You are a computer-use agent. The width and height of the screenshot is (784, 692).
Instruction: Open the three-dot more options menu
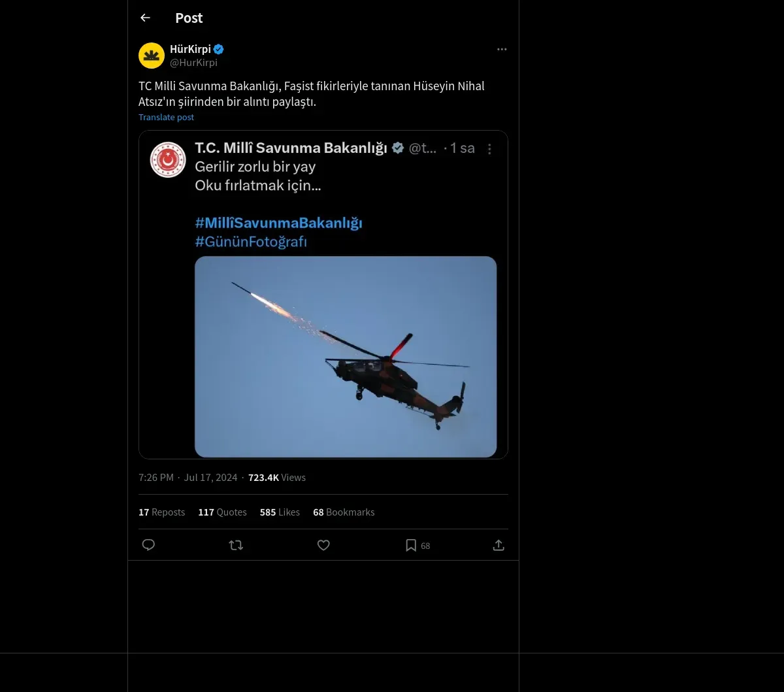click(502, 49)
